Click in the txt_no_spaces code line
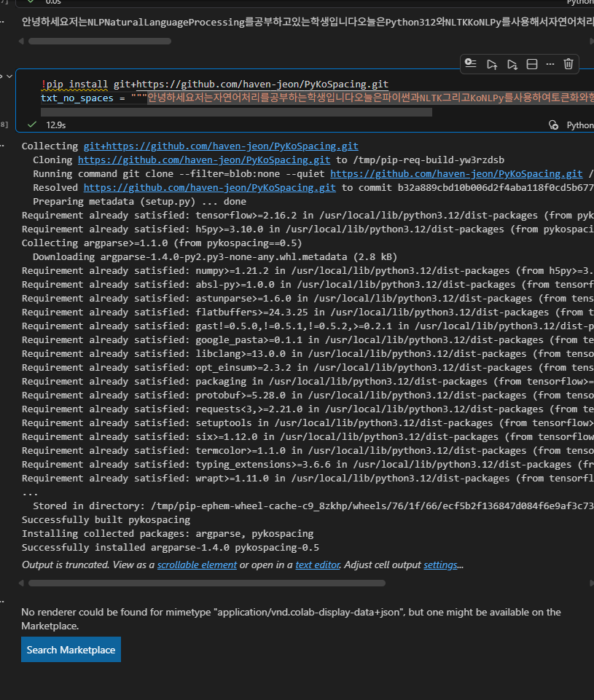Screen dimensions: 594x700 [317, 98]
